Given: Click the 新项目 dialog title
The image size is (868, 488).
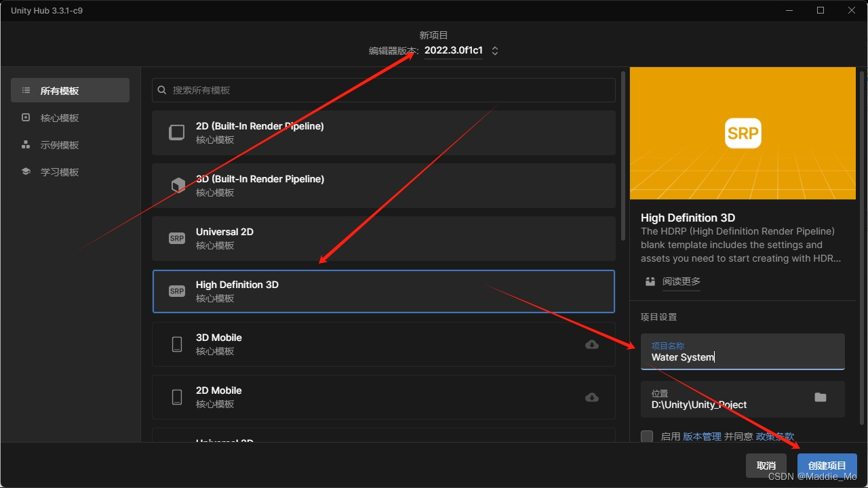Looking at the screenshot, I should [x=434, y=35].
